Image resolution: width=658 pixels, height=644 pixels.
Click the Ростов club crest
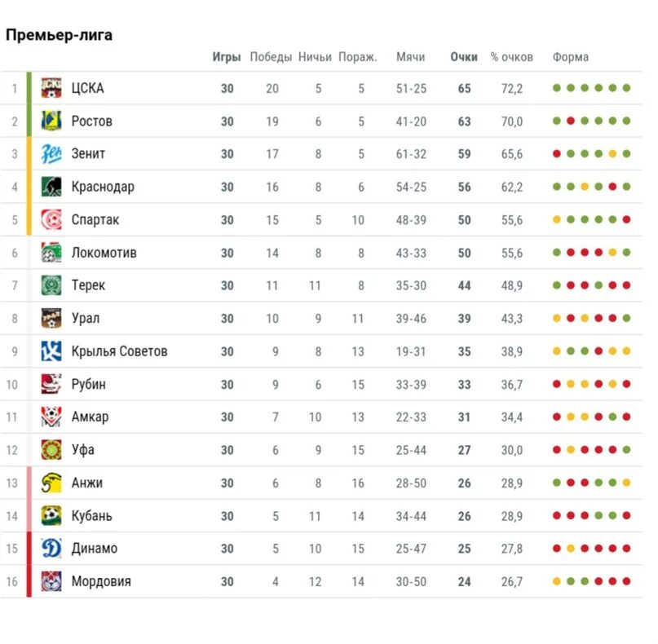coord(51,121)
